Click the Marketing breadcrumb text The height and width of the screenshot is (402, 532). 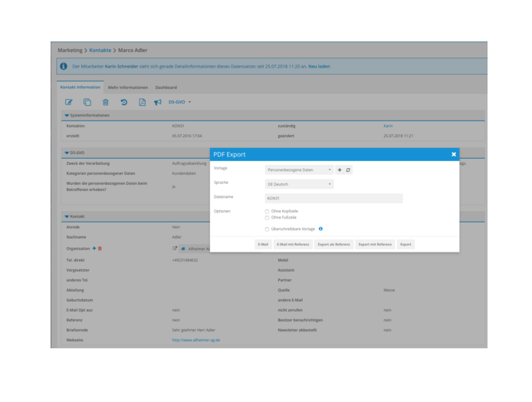pos(70,51)
